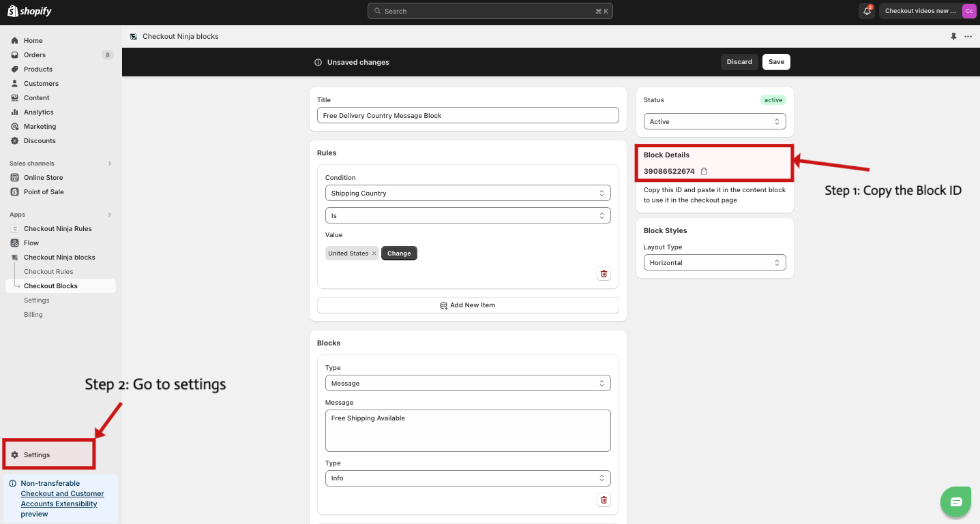Pin the app with the pin icon
This screenshot has height=524, width=980.
click(x=953, y=37)
